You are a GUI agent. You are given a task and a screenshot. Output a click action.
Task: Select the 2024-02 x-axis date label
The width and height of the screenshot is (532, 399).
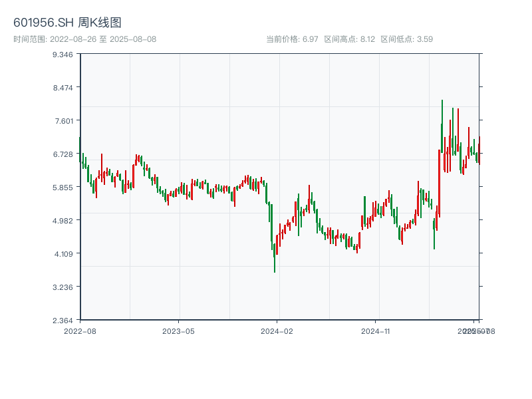click(x=277, y=331)
